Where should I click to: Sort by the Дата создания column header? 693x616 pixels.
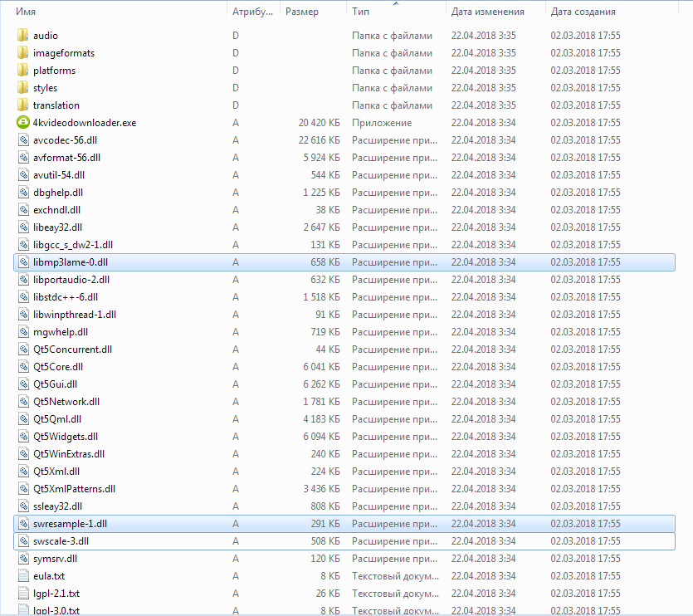coord(583,12)
